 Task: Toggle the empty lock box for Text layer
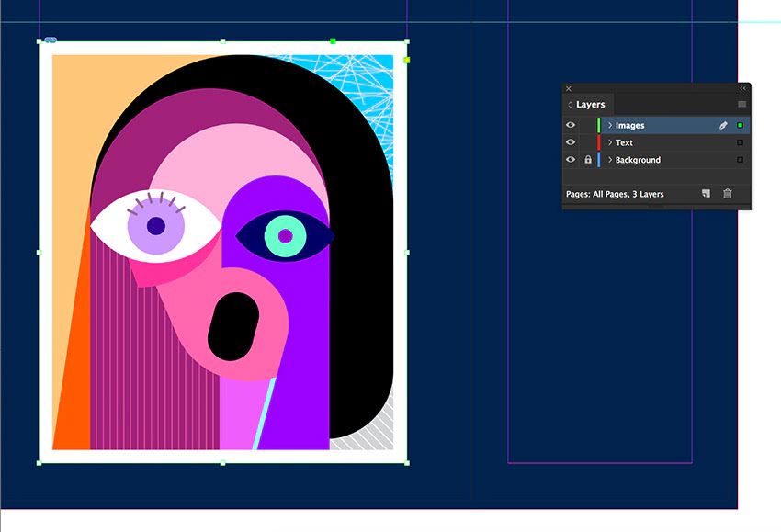[588, 142]
